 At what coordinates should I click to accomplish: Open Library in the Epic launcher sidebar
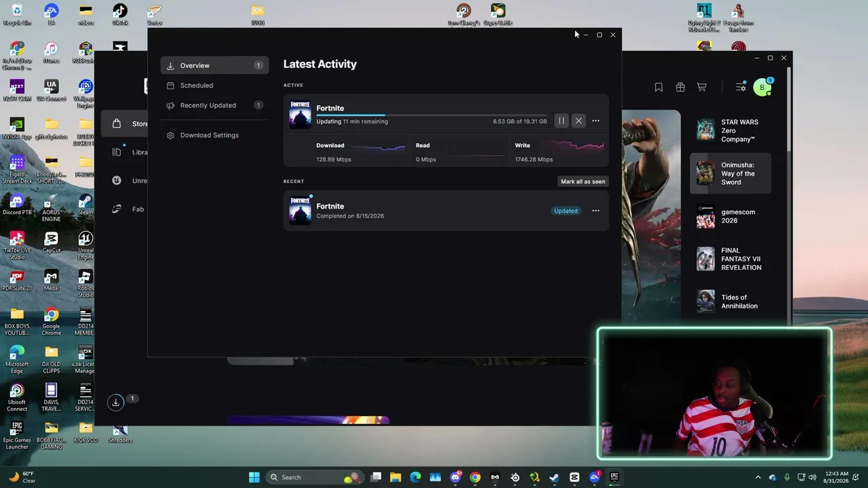[x=130, y=152]
